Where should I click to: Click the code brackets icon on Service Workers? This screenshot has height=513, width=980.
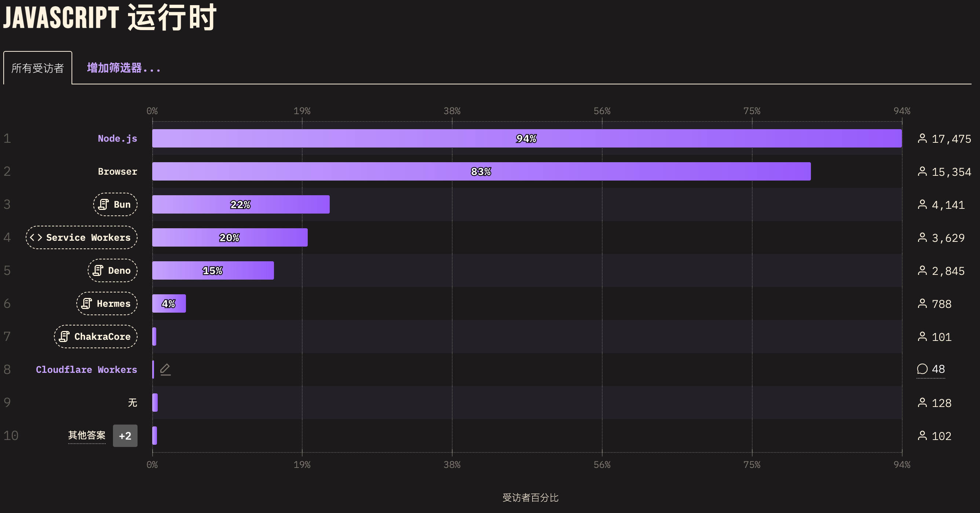pos(36,237)
